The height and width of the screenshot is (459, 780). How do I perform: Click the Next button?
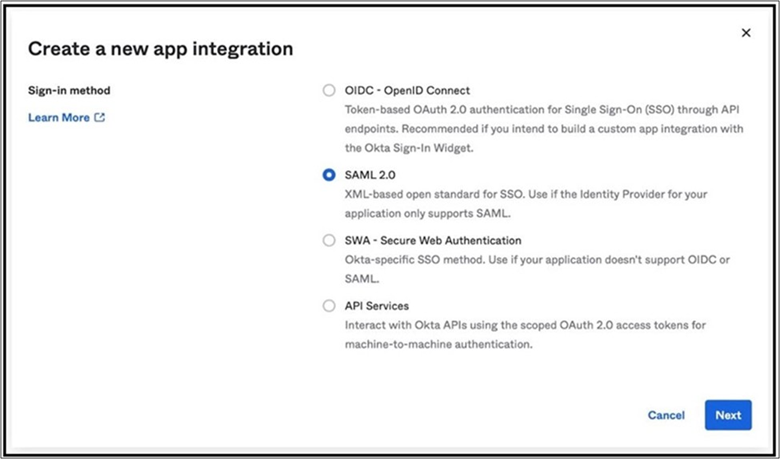point(727,415)
